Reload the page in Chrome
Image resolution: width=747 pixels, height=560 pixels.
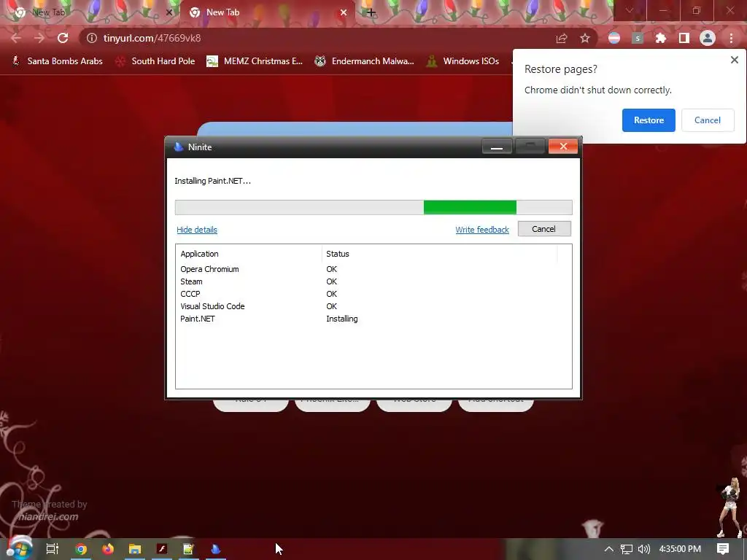(63, 38)
